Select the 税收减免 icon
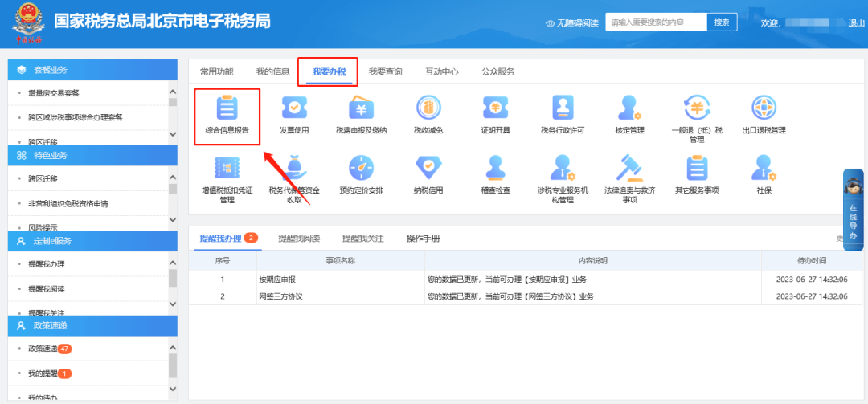Image resolution: width=868 pixels, height=404 pixels. [428, 111]
